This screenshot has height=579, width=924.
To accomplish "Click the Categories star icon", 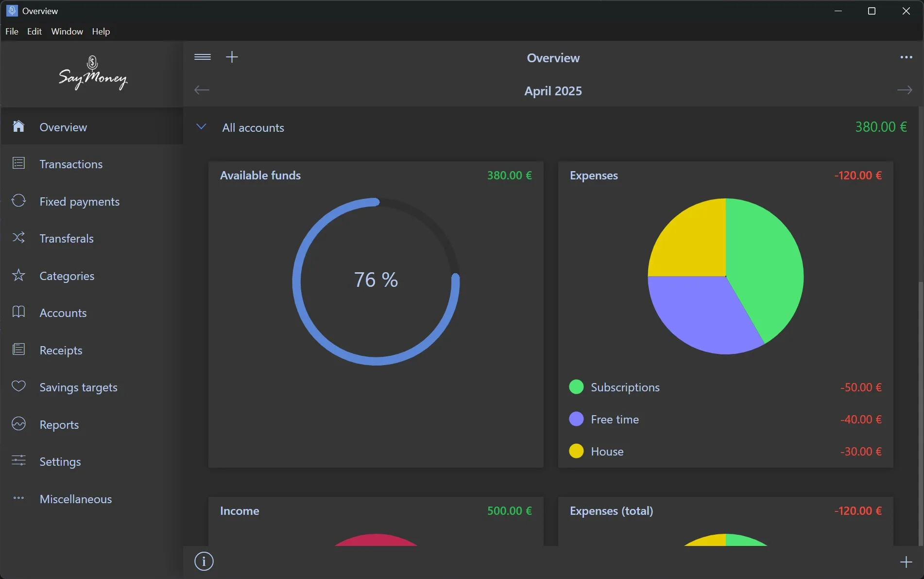I will pos(18,275).
